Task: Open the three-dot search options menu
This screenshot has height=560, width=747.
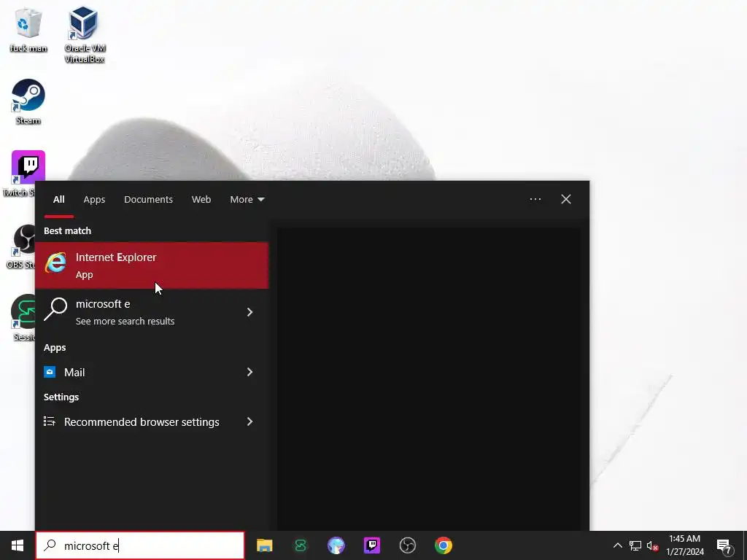Action: click(x=535, y=199)
